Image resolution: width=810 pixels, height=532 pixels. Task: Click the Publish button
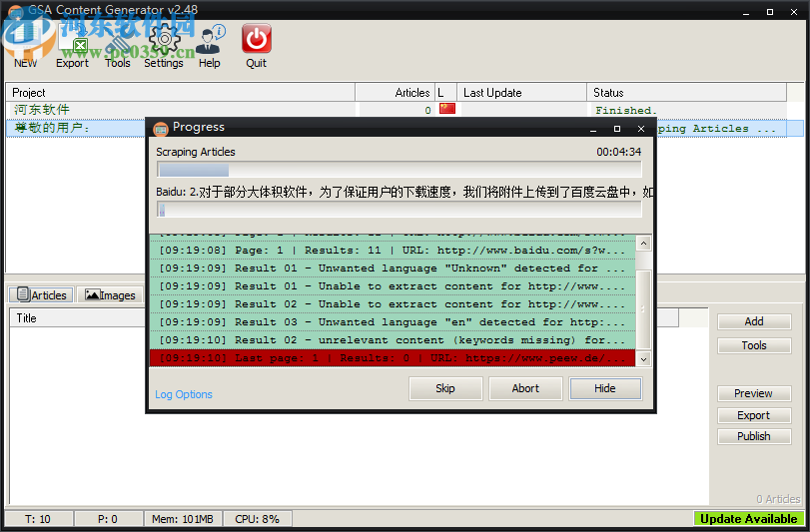[754, 436]
